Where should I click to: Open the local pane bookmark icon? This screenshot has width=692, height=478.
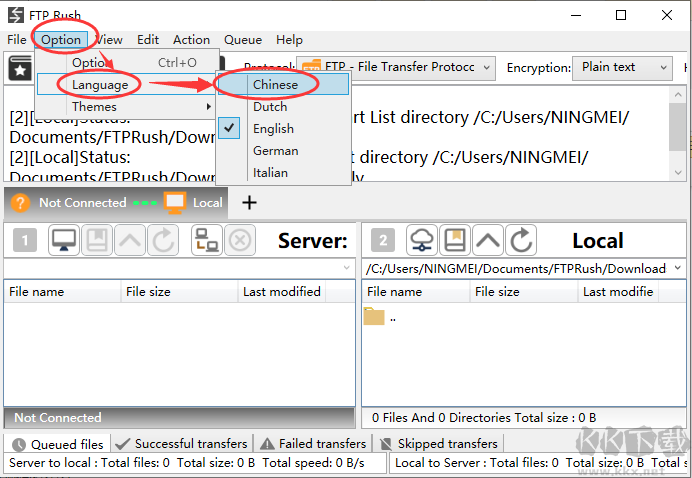(x=455, y=241)
